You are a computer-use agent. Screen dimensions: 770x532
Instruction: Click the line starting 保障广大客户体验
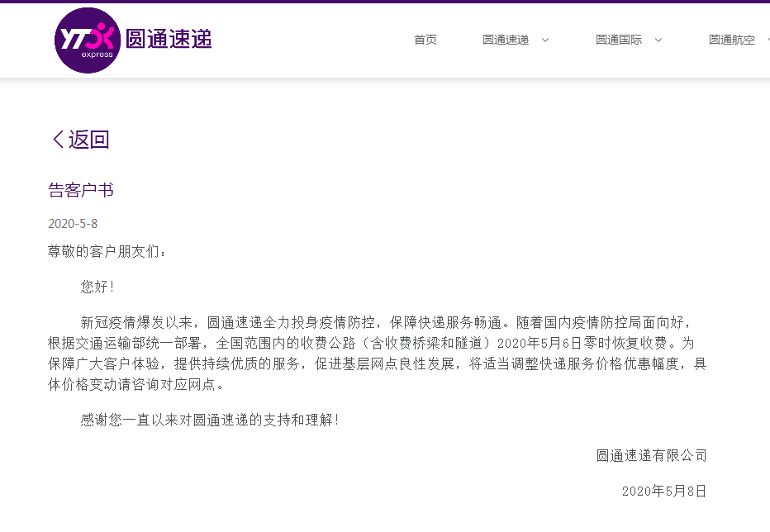[x=377, y=363]
